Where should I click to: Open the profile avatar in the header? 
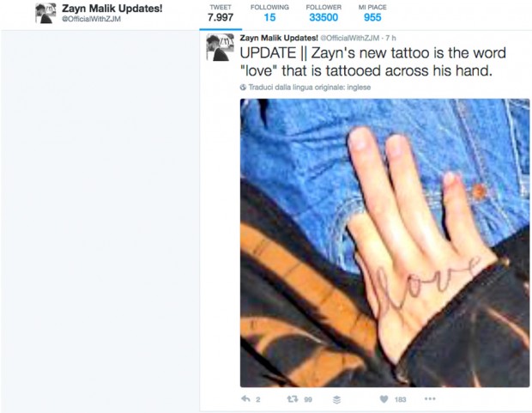(x=45, y=14)
